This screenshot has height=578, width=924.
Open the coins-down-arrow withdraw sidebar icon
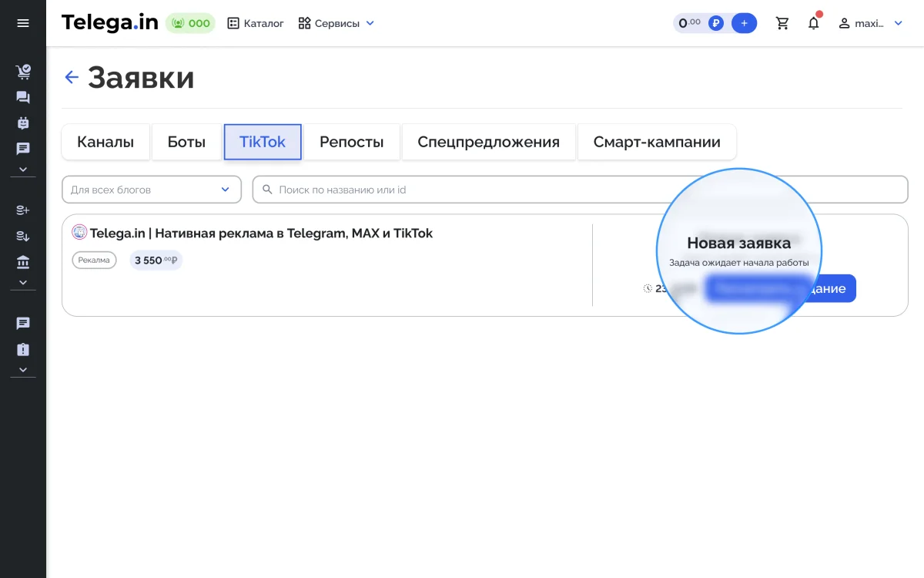point(23,237)
